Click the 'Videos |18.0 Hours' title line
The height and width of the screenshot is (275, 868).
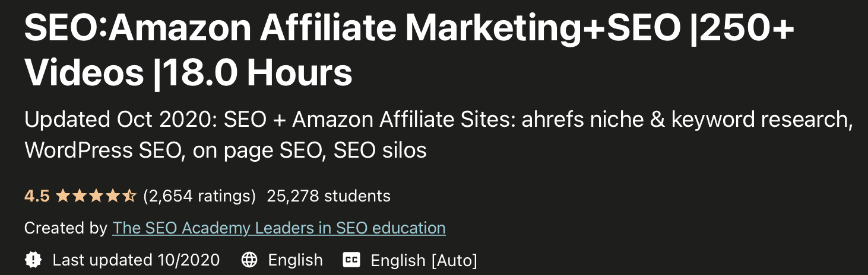point(188,72)
